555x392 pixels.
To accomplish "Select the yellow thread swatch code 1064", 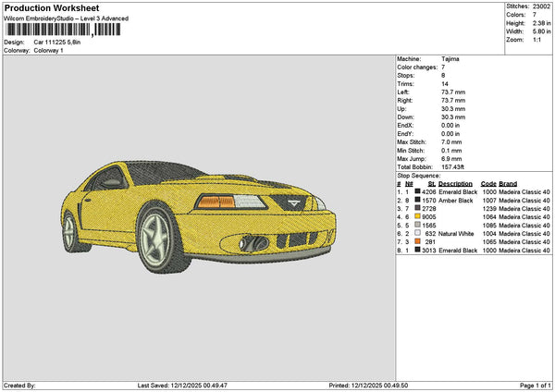I will tap(417, 216).
